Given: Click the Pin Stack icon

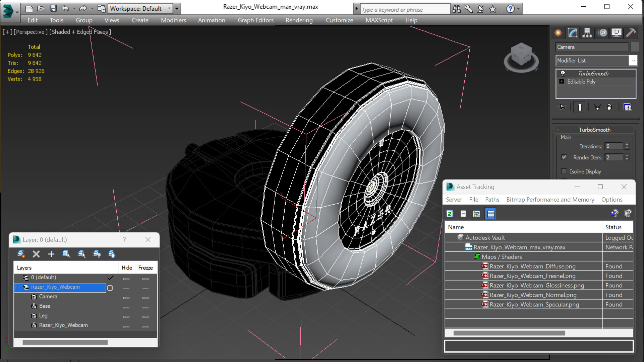Looking at the screenshot, I should 562,107.
